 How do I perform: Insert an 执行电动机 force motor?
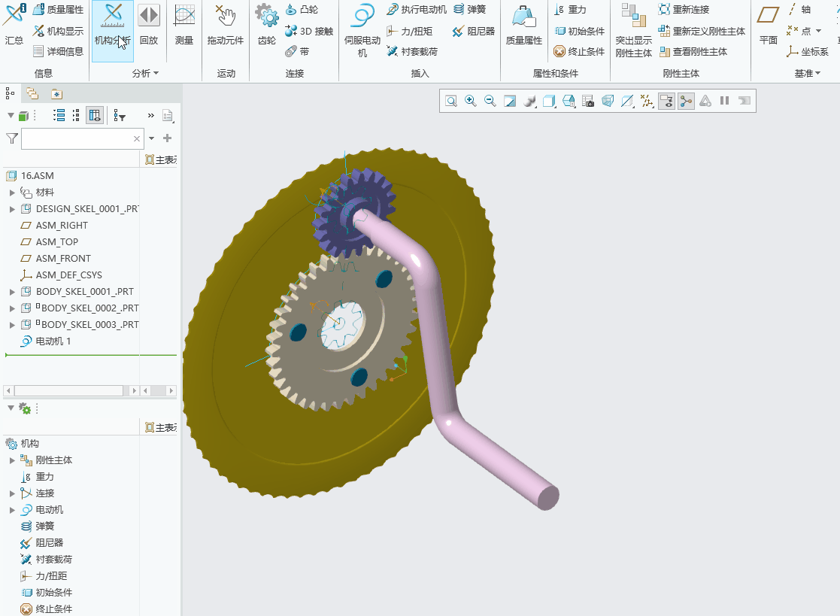point(417,10)
